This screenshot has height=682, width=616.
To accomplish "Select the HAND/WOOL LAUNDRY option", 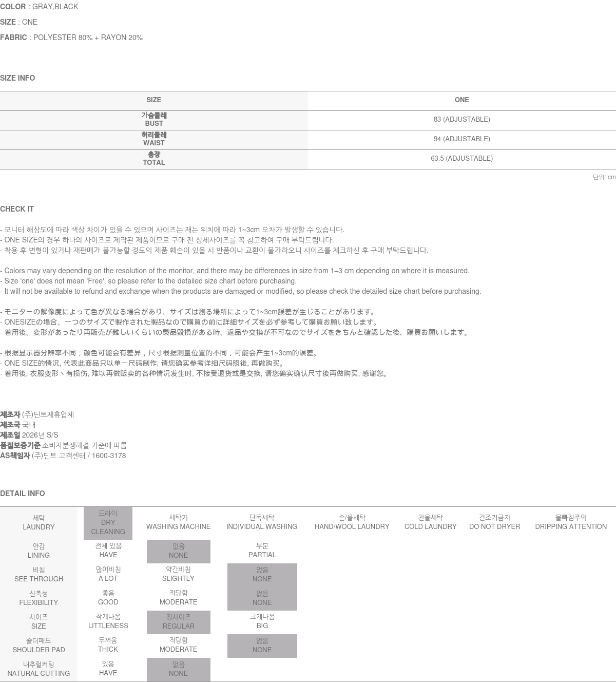I will click(352, 522).
